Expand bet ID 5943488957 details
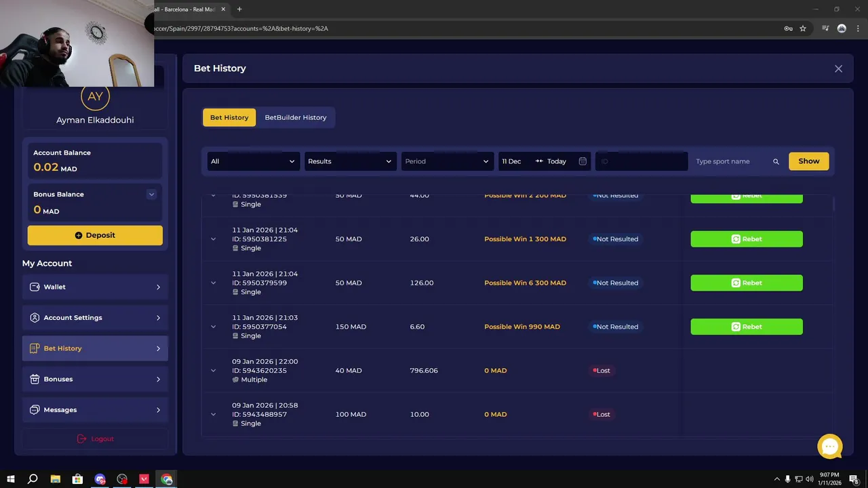The height and width of the screenshot is (488, 868). [213, 414]
